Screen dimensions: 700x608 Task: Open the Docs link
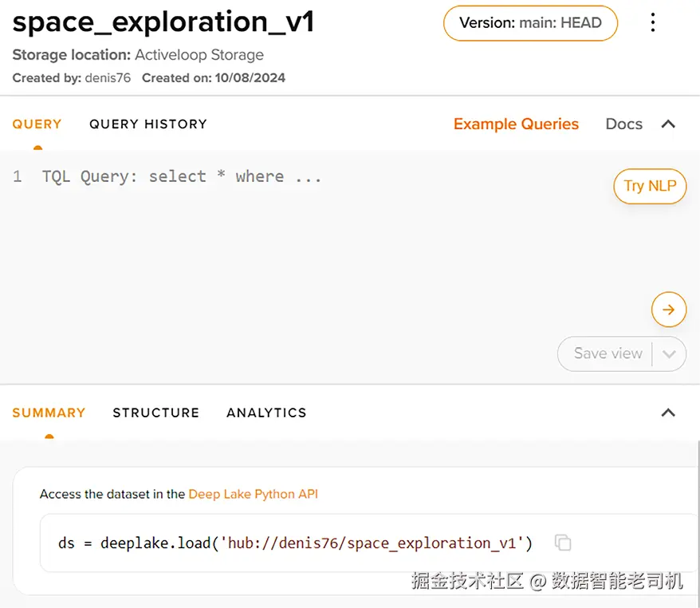624,124
